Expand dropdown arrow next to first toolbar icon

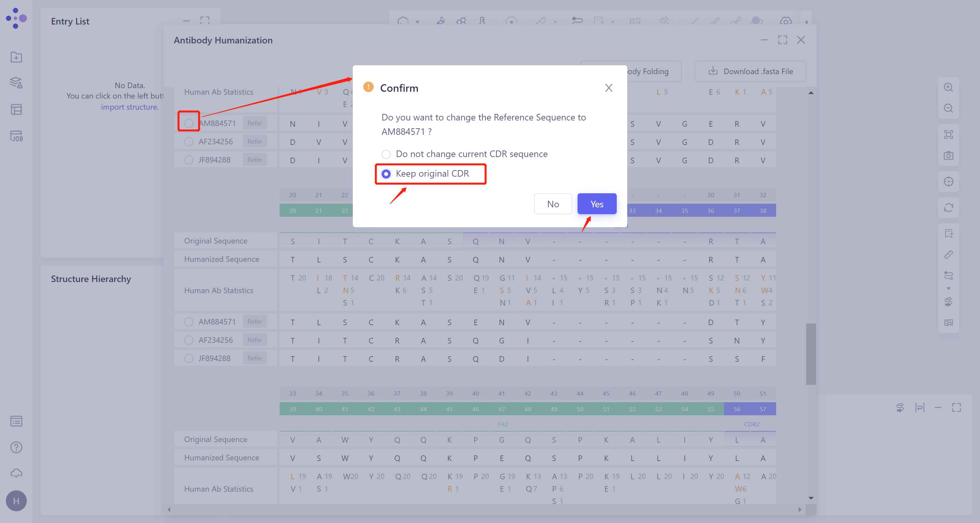(x=417, y=22)
